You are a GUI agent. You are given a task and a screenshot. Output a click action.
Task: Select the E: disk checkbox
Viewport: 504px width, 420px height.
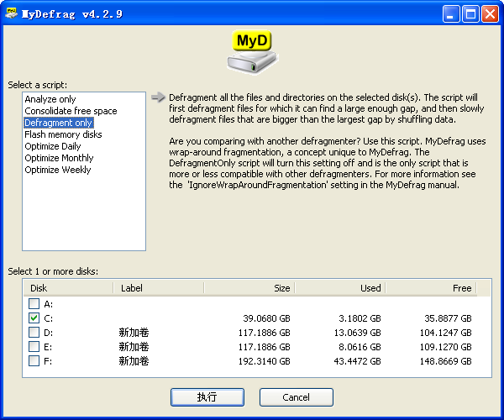34,347
